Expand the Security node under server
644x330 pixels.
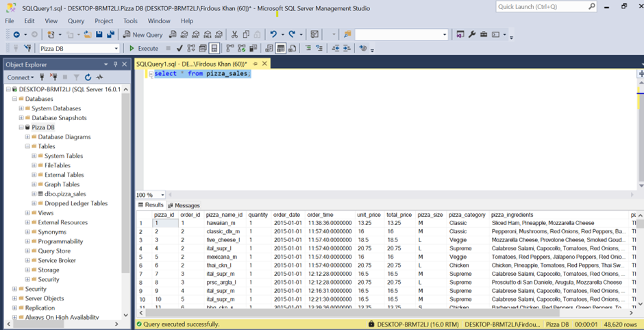pos(15,289)
